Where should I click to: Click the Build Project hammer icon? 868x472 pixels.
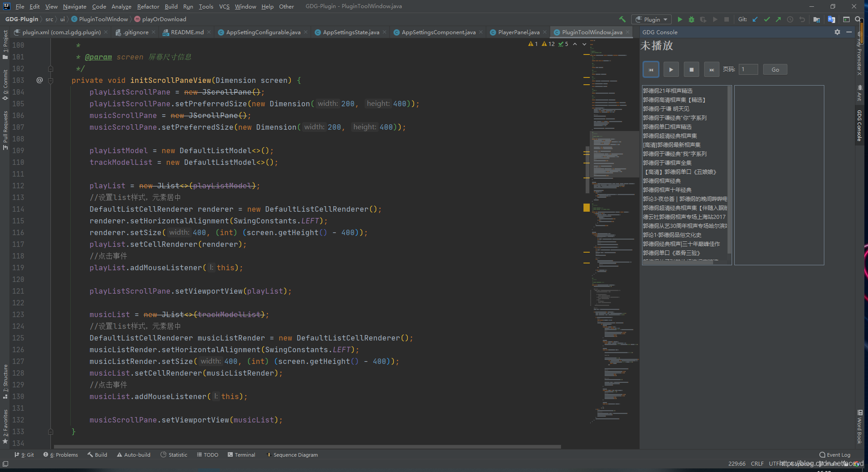(x=623, y=19)
